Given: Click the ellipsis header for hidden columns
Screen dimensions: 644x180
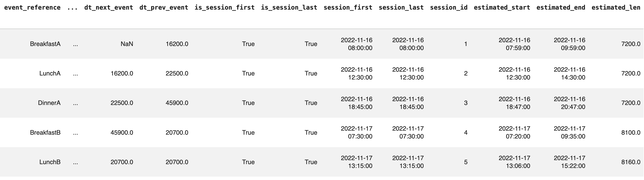Looking at the screenshot, I should [72, 8].
